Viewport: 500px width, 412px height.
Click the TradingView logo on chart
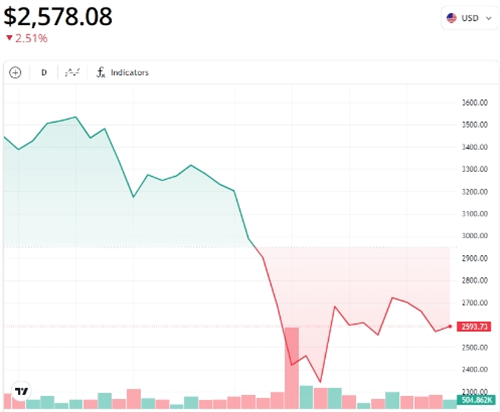(x=21, y=391)
